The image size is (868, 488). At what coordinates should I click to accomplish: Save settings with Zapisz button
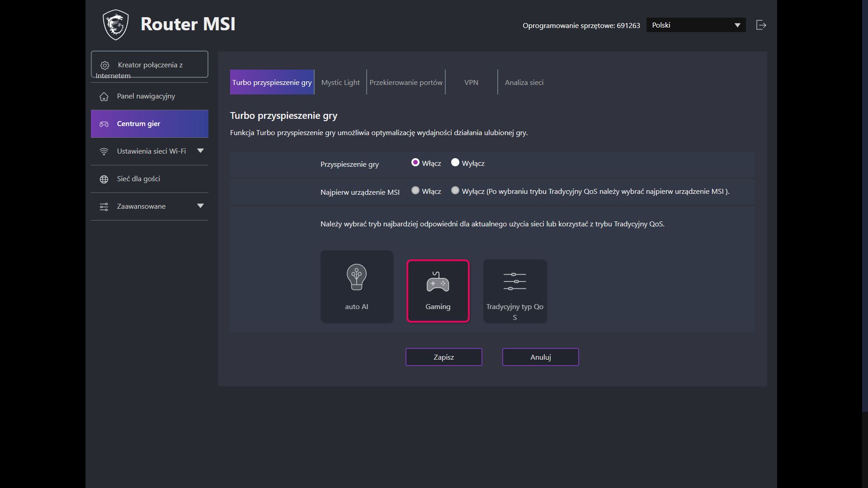(x=444, y=357)
